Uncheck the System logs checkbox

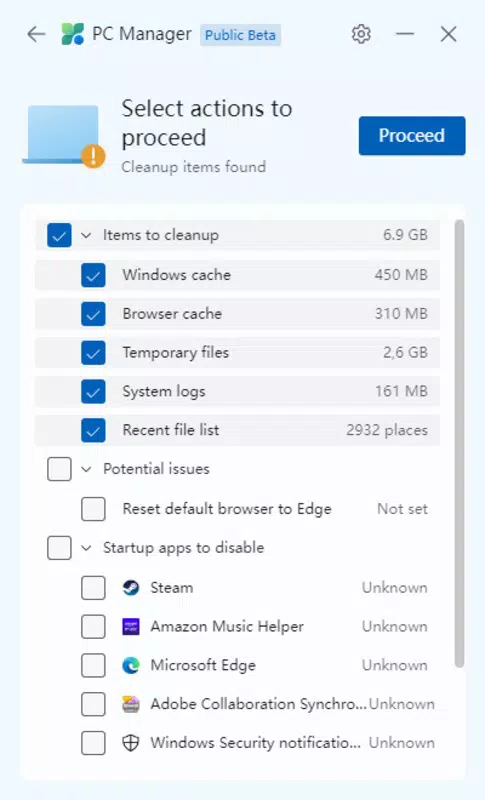(x=93, y=391)
